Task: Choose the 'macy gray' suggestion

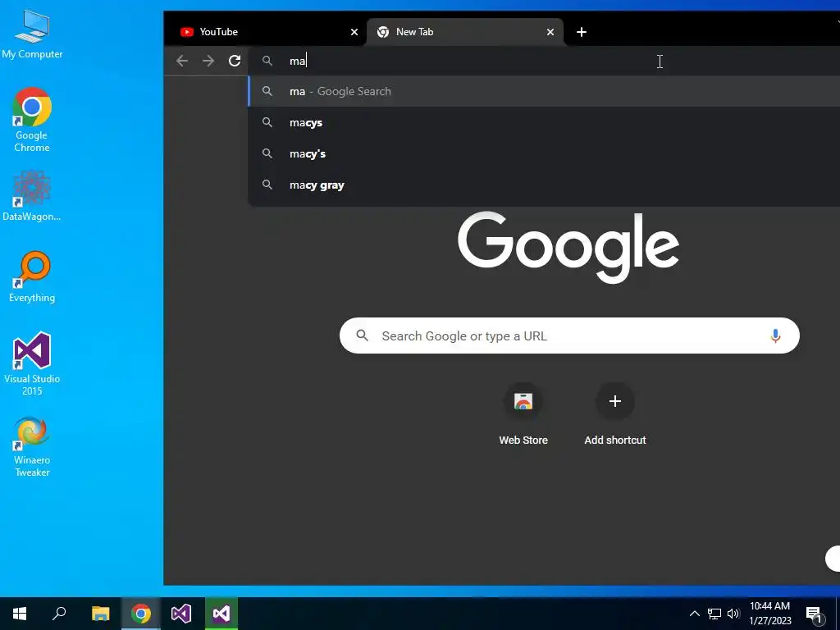Action: (x=544, y=185)
